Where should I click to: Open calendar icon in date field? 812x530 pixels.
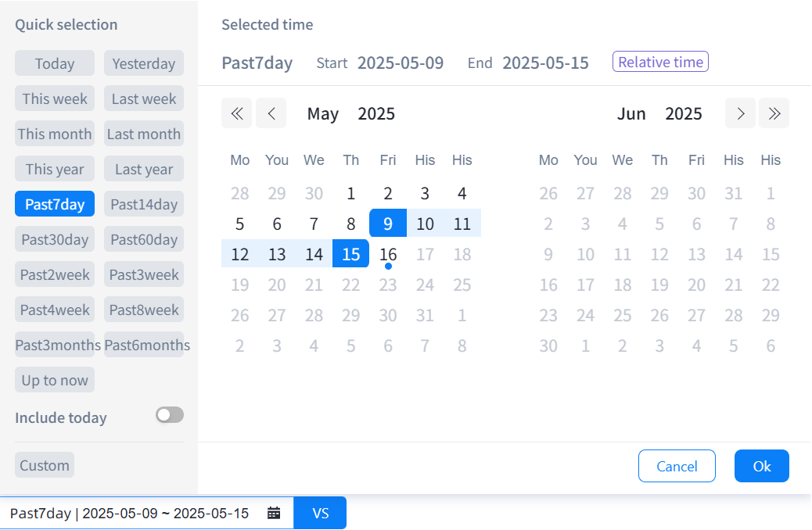pos(274,513)
